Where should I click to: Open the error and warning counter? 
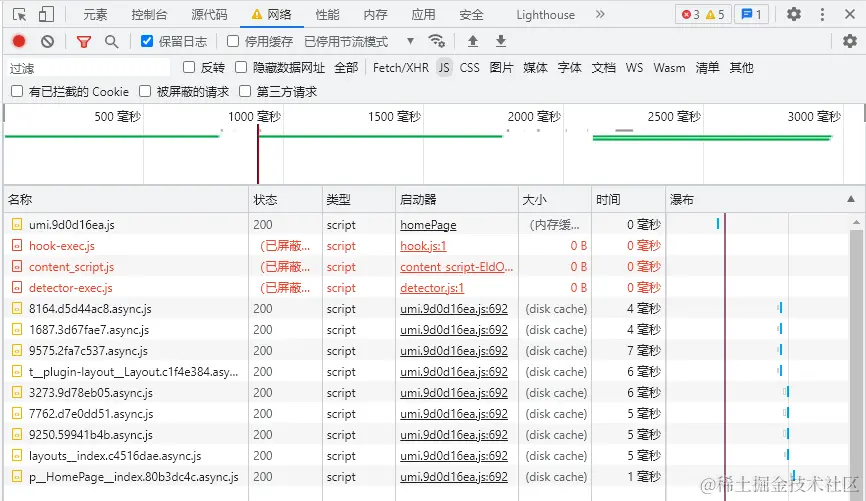coord(703,14)
